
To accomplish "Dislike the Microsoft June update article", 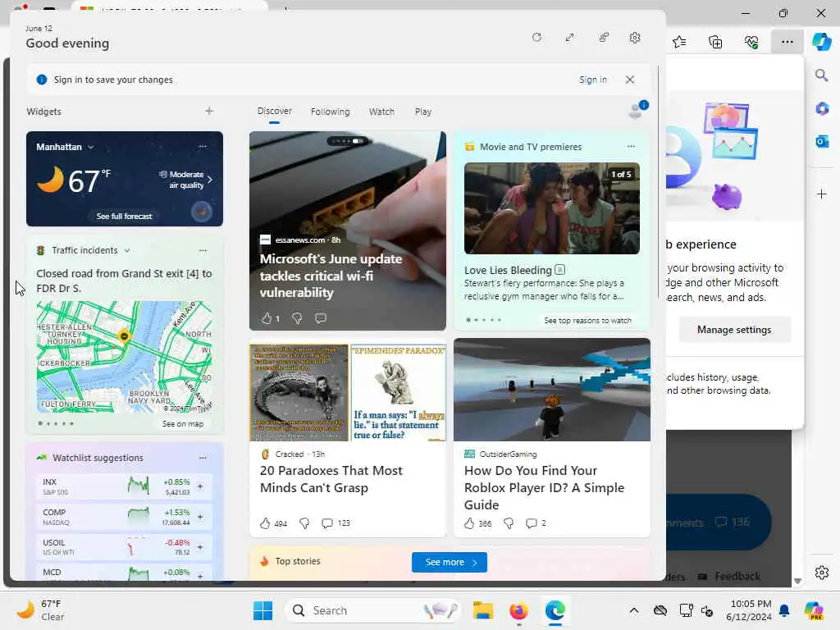I will pyautogui.click(x=297, y=318).
